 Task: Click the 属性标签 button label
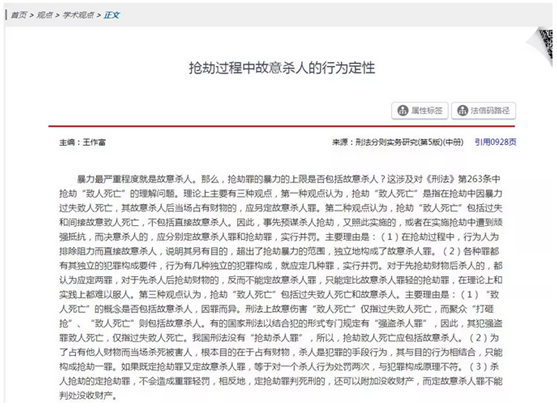(x=427, y=111)
